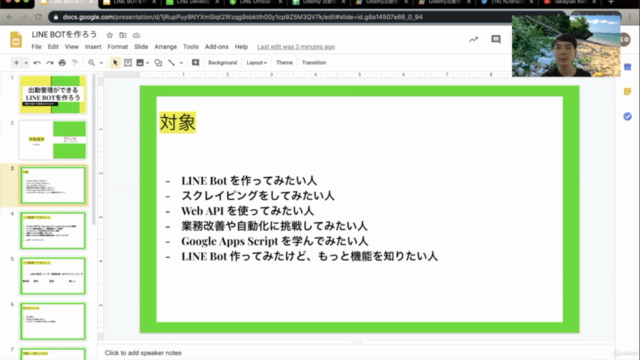Open the View menu

71,47
